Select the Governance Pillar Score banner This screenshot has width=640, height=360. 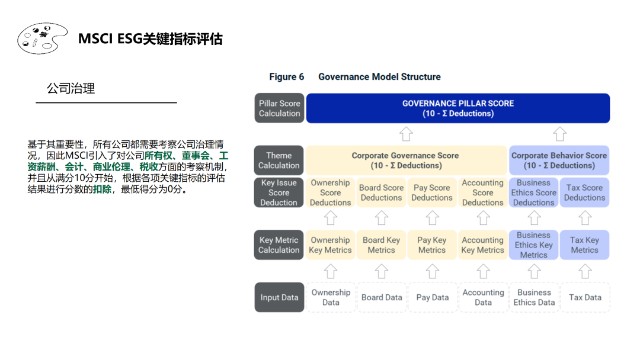(x=458, y=108)
